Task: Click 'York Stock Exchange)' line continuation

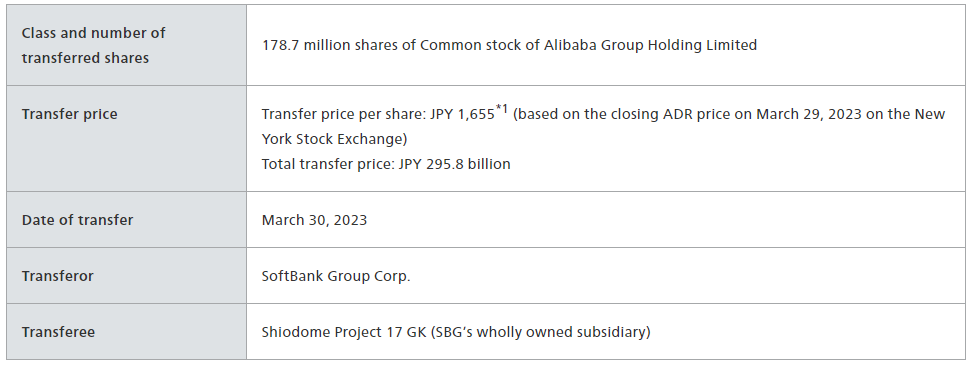Action: [x=335, y=139]
